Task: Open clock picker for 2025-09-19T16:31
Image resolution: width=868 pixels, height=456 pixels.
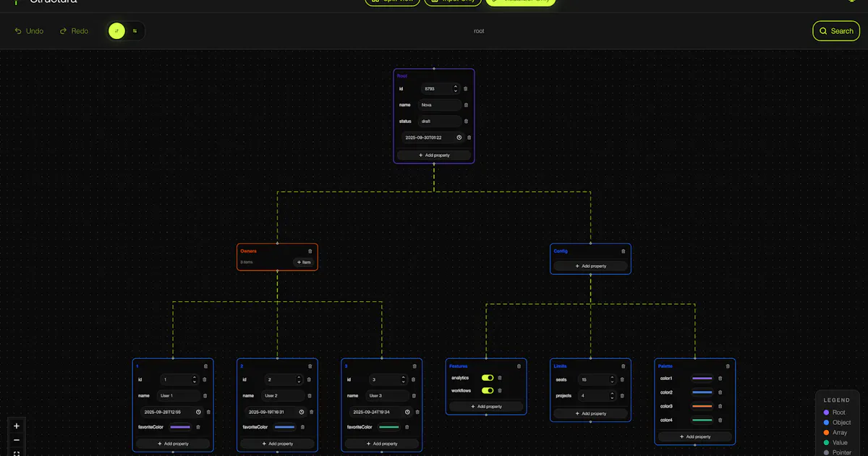Action: (x=302, y=412)
